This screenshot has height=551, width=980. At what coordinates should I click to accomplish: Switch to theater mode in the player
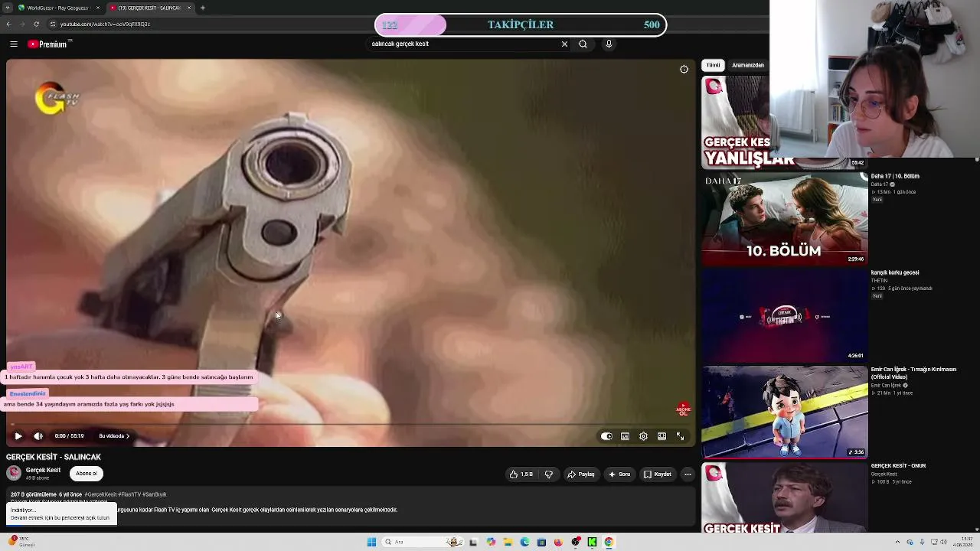click(661, 436)
